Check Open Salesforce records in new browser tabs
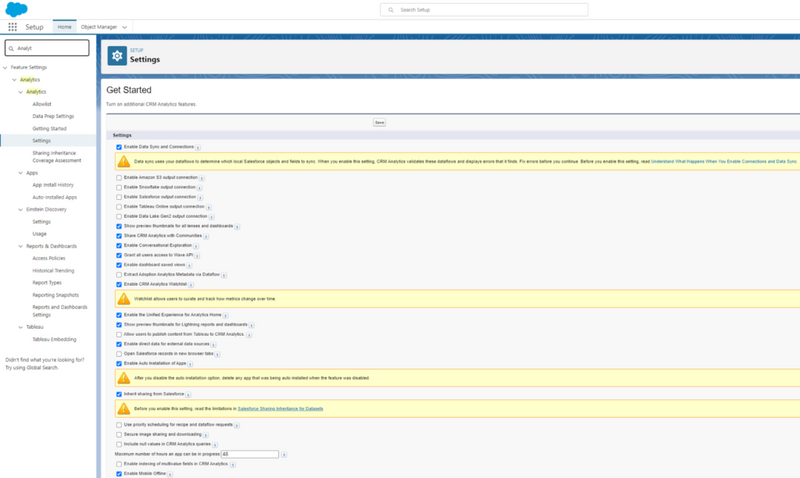 click(119, 354)
